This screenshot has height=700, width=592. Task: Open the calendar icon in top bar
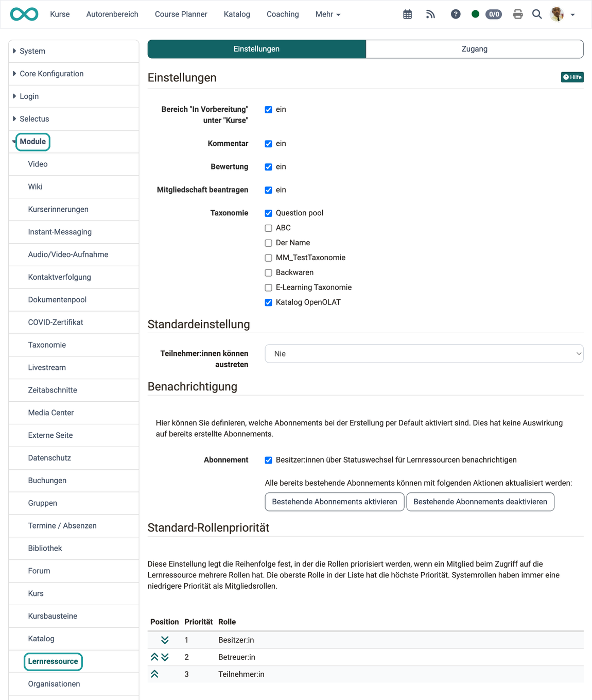[x=407, y=14]
